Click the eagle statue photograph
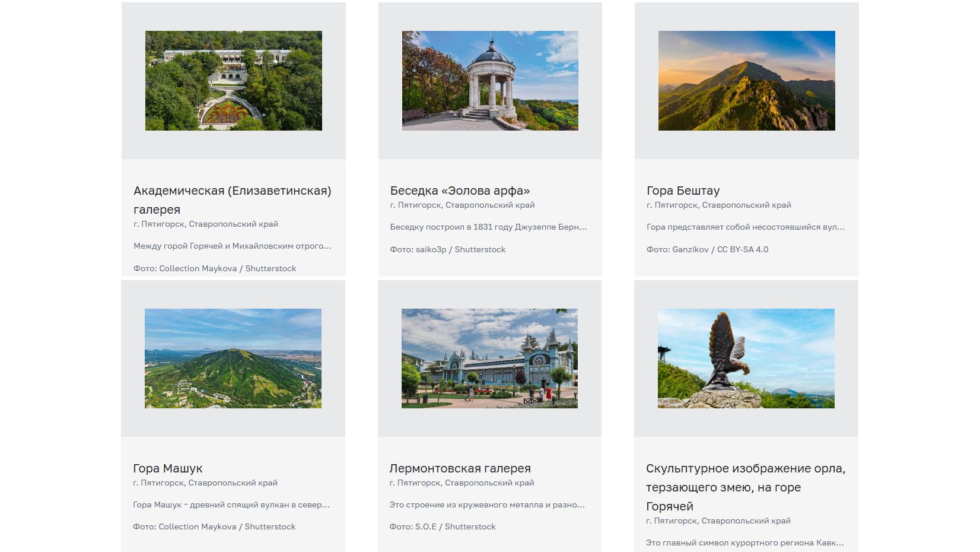The width and height of the screenshot is (980, 552). [x=746, y=357]
